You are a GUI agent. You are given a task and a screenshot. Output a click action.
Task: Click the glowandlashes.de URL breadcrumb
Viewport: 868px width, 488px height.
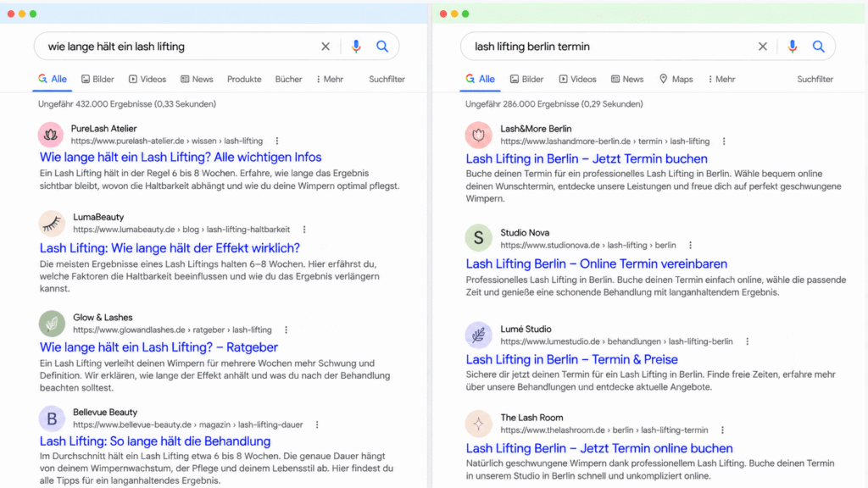pyautogui.click(x=172, y=330)
